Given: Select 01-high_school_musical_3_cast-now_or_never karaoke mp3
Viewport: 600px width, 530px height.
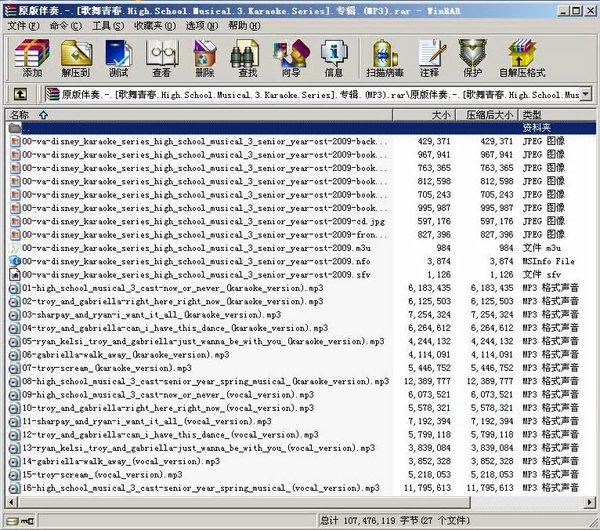Looking at the screenshot, I should coord(173,288).
